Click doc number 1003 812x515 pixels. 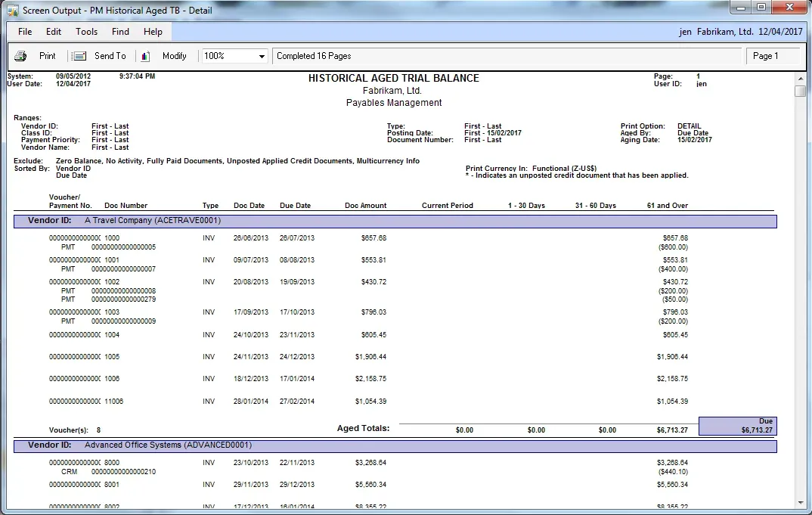(x=112, y=312)
